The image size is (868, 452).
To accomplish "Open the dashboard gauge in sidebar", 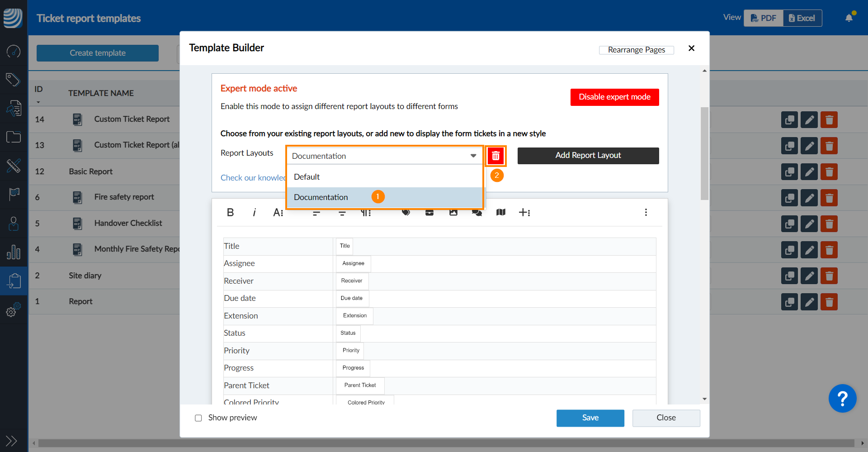I will pyautogui.click(x=14, y=51).
